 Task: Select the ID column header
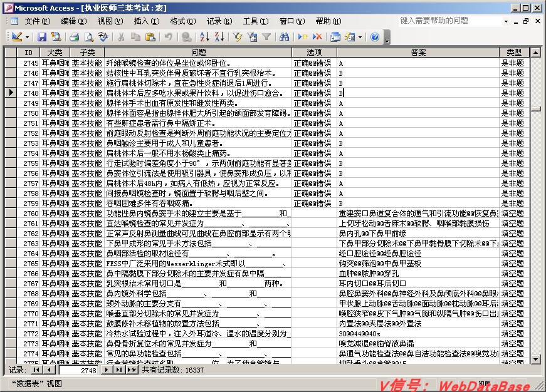(x=28, y=52)
